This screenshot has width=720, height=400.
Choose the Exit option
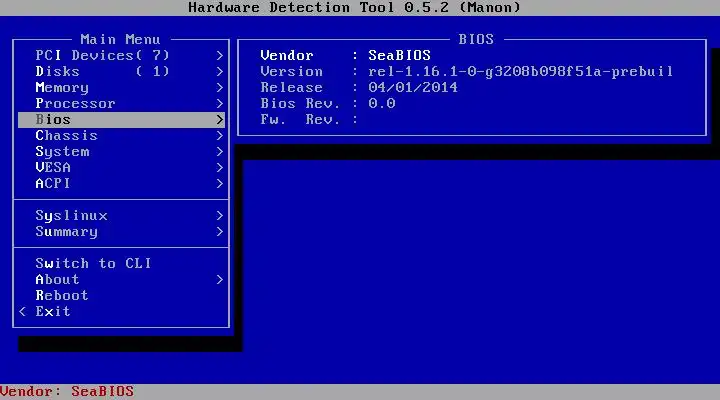click(x=121, y=312)
